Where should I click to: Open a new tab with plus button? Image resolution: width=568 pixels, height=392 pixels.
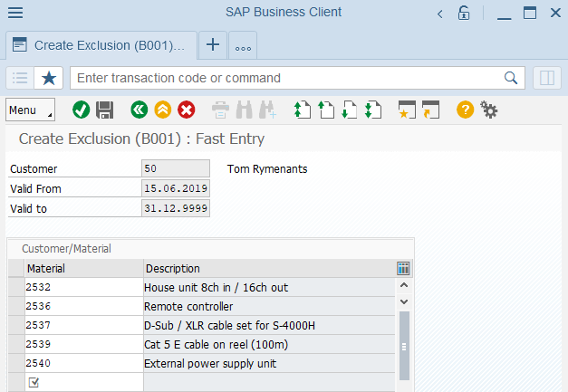click(213, 45)
